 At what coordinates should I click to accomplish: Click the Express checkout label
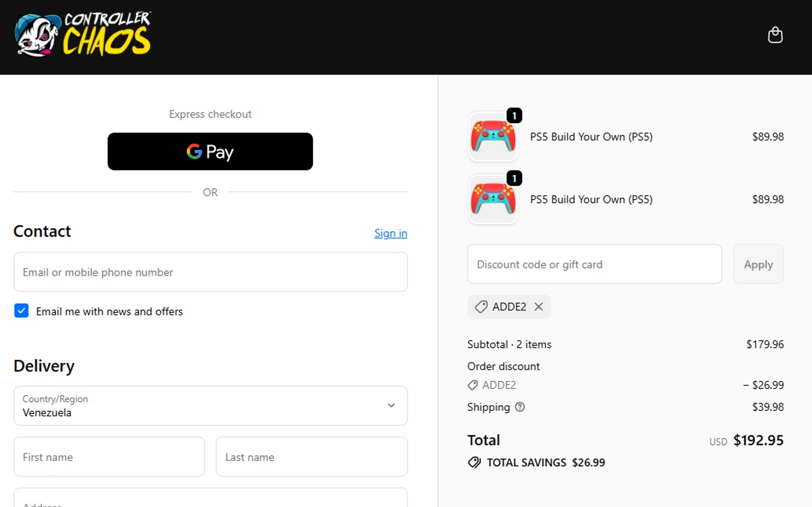[x=210, y=114]
